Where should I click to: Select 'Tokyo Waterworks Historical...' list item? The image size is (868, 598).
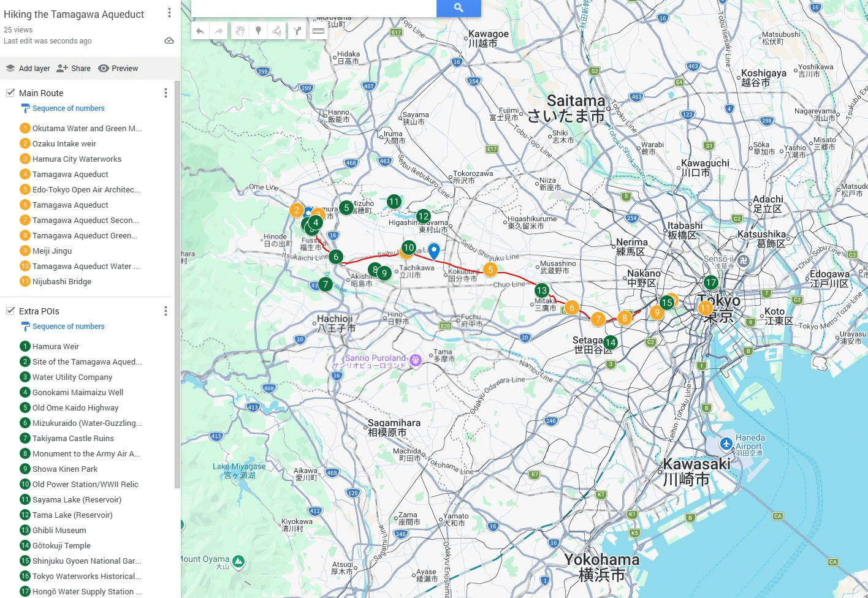tap(86, 577)
